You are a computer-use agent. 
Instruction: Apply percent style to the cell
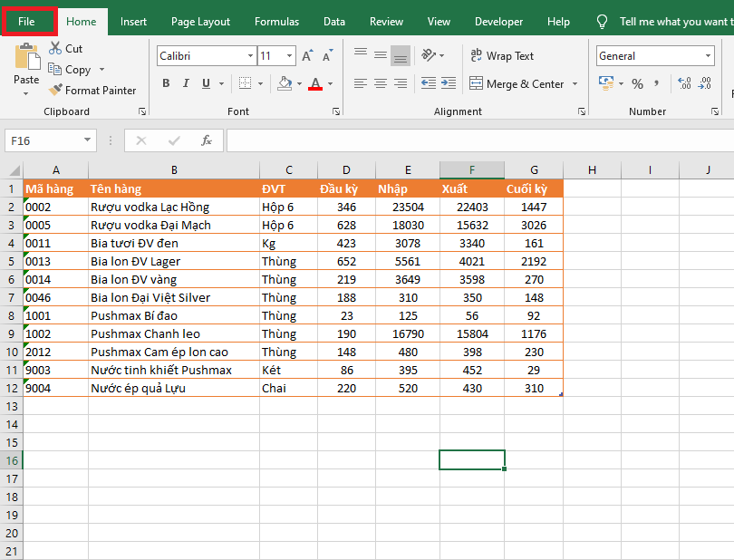point(638,83)
